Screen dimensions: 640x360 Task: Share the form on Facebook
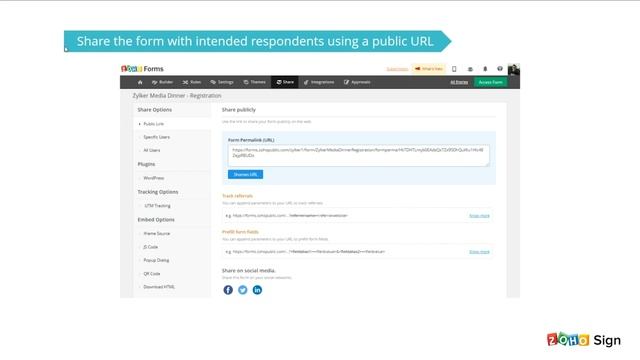[228, 290]
